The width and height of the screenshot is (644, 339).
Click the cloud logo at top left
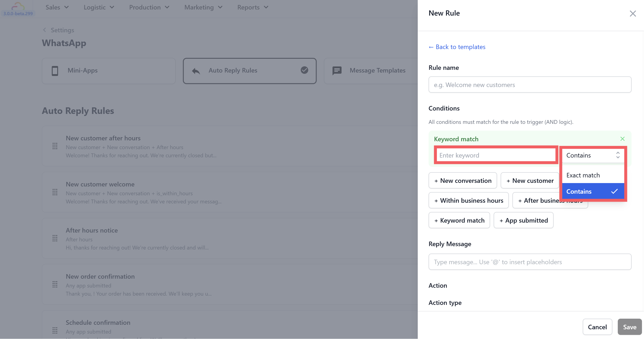(18, 6)
